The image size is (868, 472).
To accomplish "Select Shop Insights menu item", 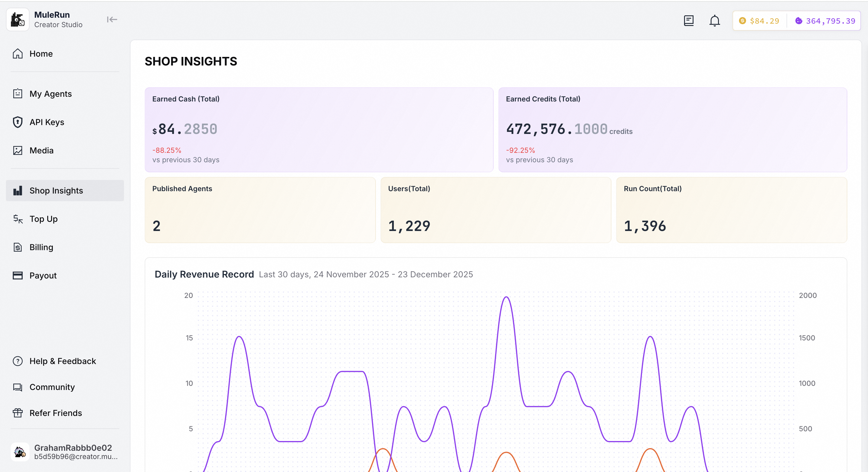I will [x=56, y=191].
